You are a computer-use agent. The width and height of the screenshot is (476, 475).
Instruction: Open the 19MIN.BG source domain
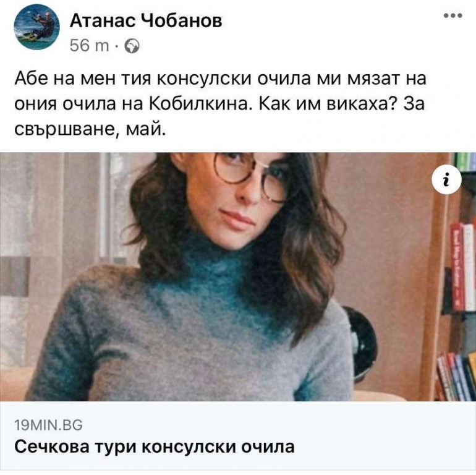[48, 425]
